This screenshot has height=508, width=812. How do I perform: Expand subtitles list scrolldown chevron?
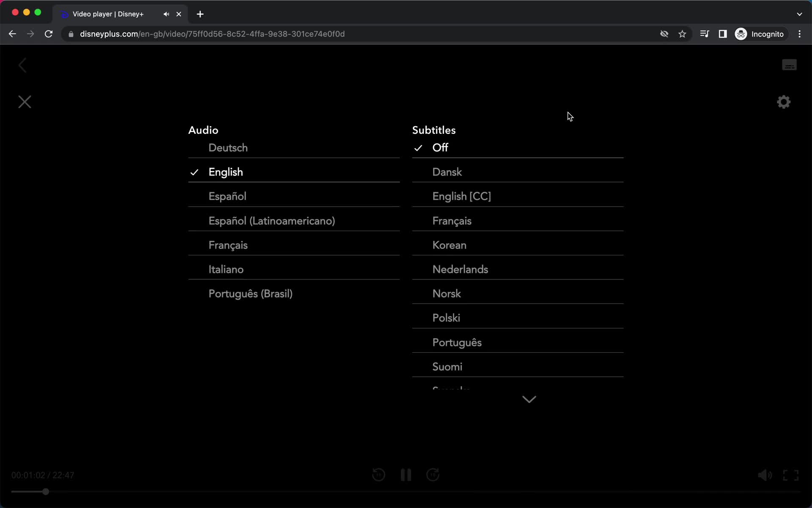point(529,398)
